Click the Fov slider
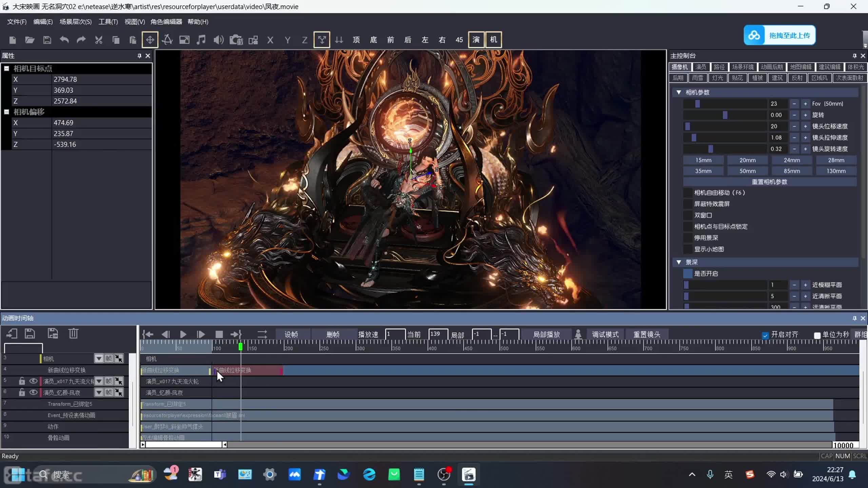Image resolution: width=868 pixels, height=488 pixels. point(725,104)
